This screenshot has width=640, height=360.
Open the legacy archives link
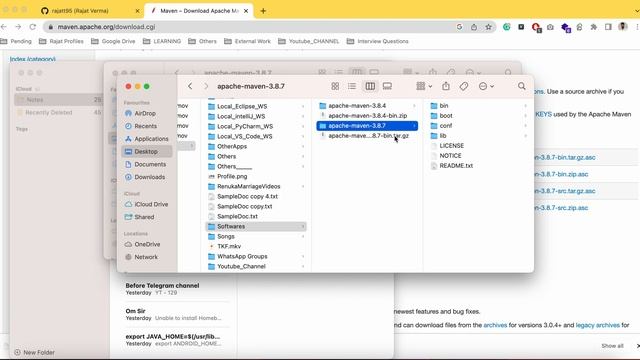[x=598, y=325]
